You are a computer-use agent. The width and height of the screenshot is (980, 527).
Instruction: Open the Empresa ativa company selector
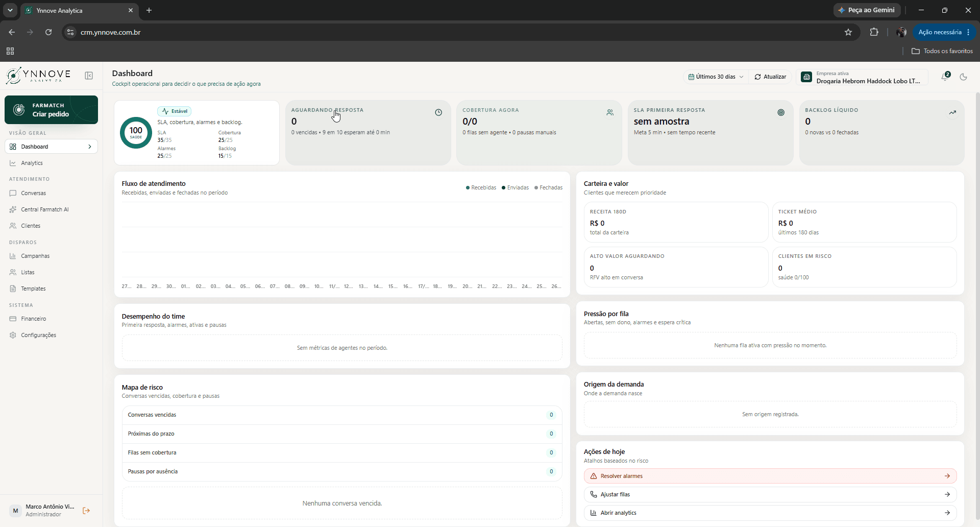pos(862,77)
